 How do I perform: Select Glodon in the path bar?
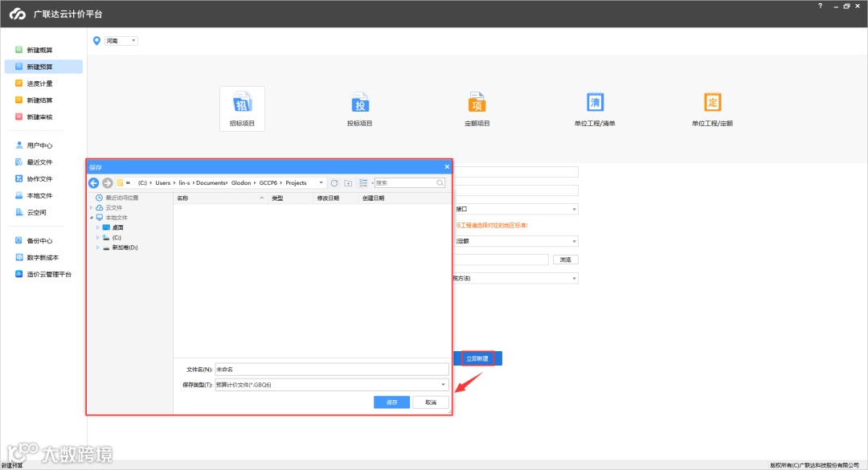(241, 182)
